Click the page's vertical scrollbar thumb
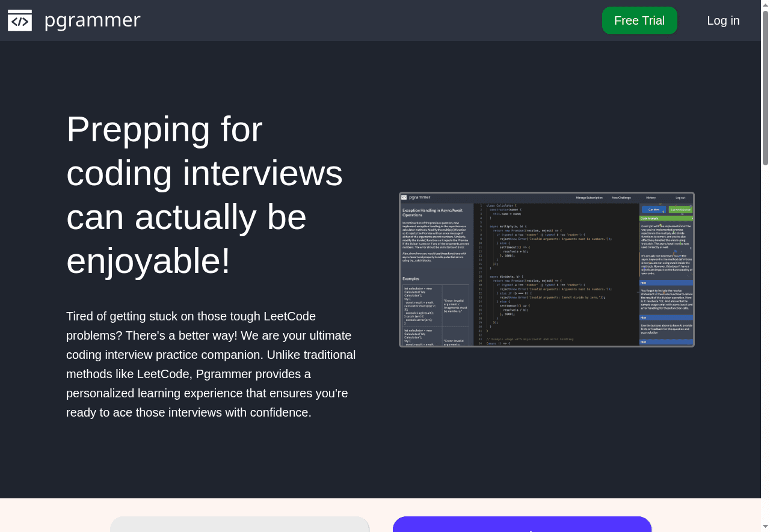Viewport: 770px width, 532px height. (x=765, y=87)
